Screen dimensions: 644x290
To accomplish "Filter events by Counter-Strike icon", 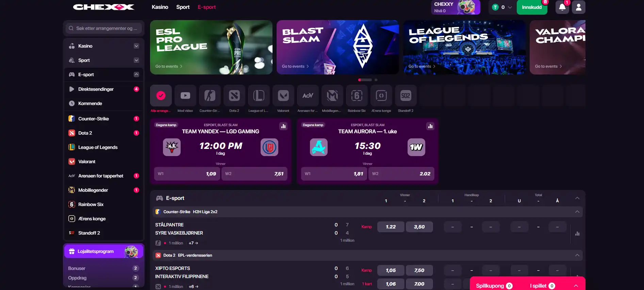I will click(x=210, y=96).
